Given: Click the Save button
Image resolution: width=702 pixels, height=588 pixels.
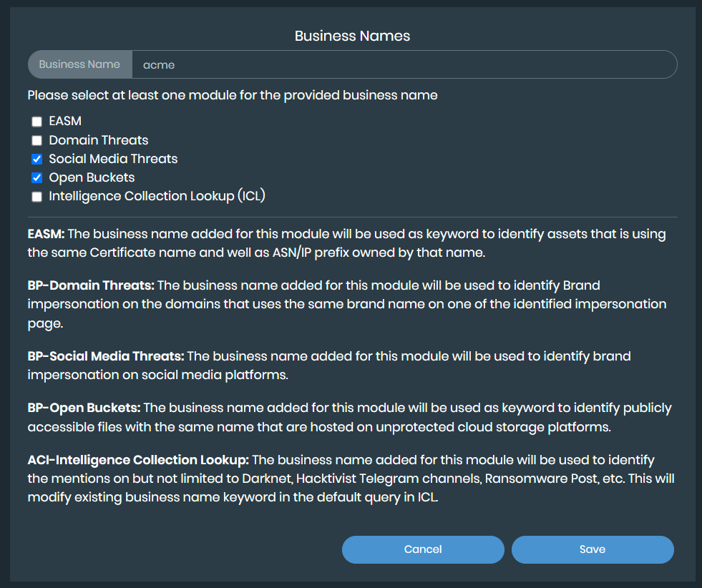Looking at the screenshot, I should click(592, 549).
